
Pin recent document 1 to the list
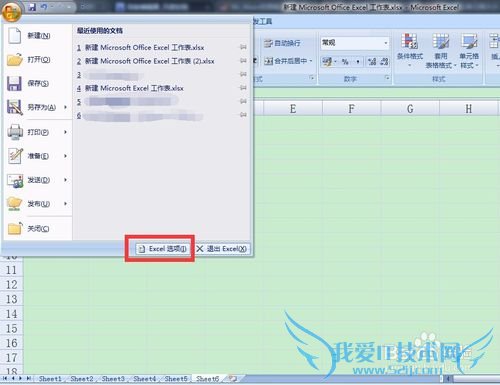click(243, 47)
